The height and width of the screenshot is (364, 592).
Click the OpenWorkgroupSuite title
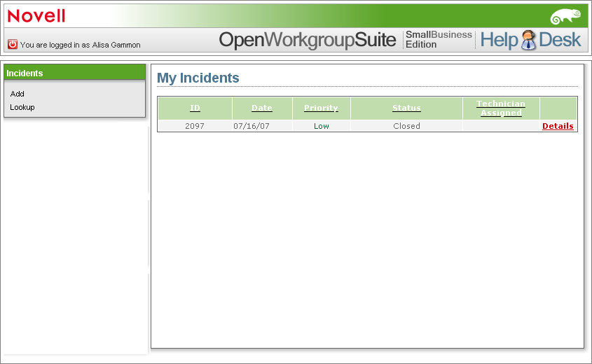(x=308, y=40)
